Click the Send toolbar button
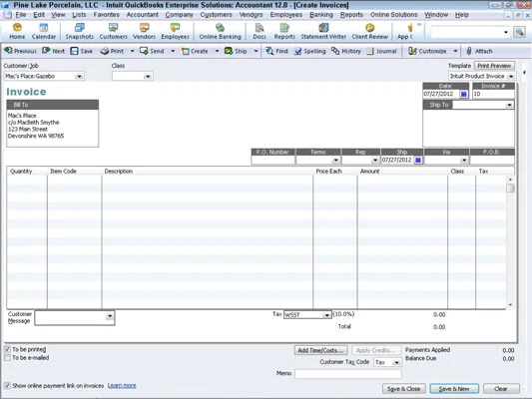532x399 pixels. [x=152, y=51]
